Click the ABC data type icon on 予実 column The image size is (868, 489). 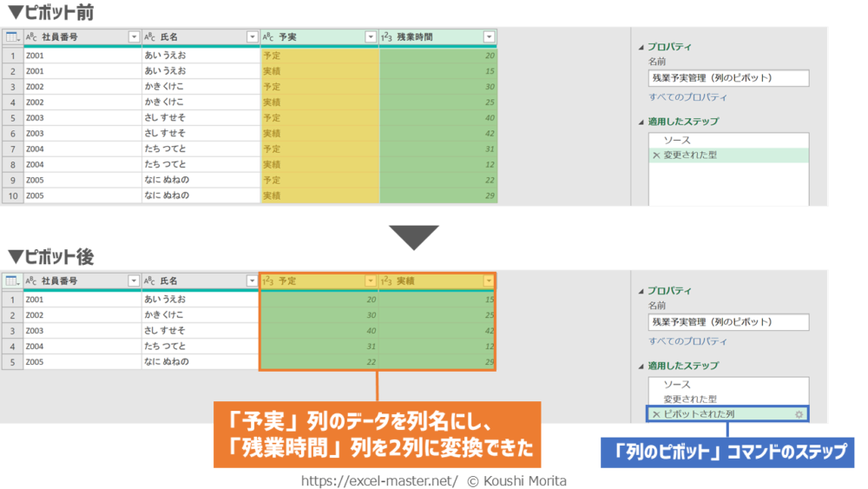tap(268, 37)
